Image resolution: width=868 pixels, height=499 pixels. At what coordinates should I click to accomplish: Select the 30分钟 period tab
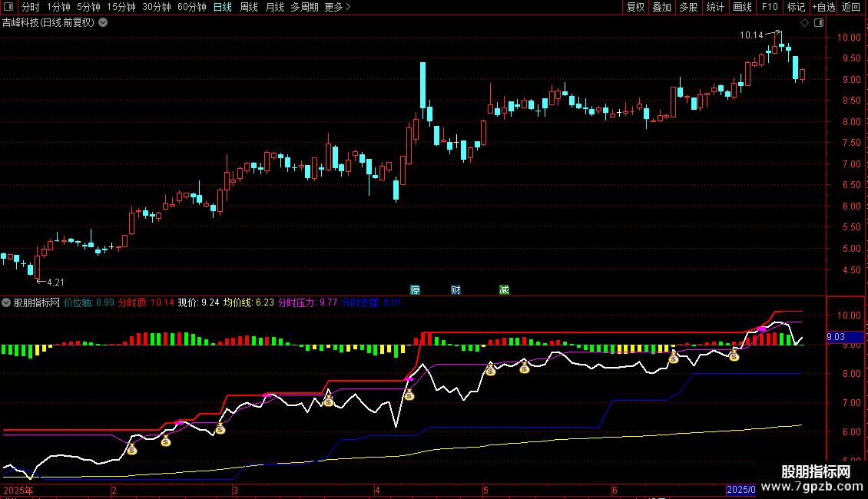coord(157,7)
